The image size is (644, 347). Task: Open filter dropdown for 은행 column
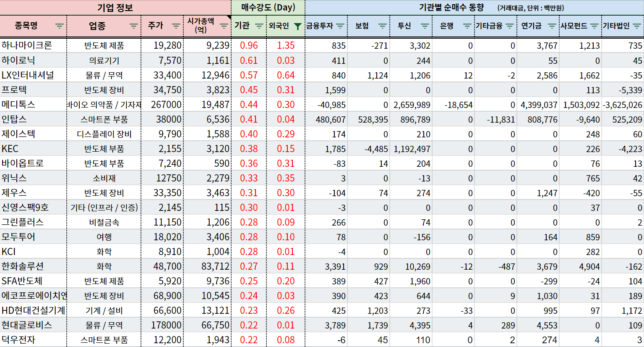(x=467, y=26)
